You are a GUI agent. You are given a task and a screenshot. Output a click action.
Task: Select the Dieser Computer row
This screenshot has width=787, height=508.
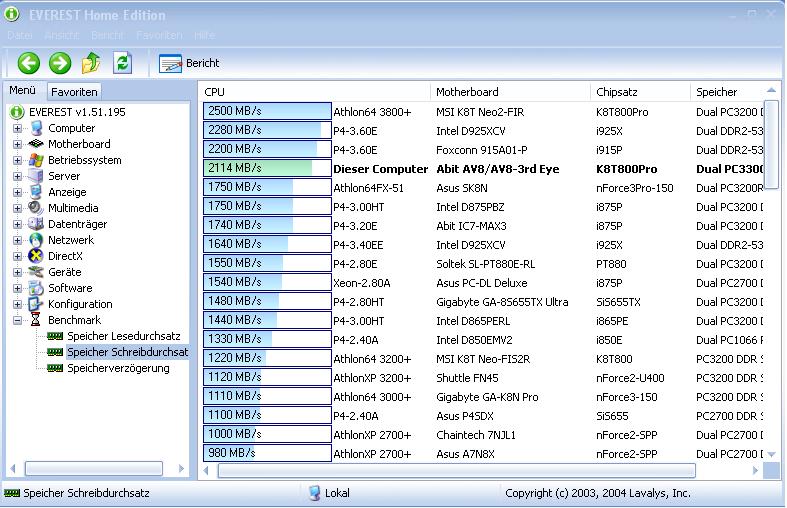click(483, 169)
